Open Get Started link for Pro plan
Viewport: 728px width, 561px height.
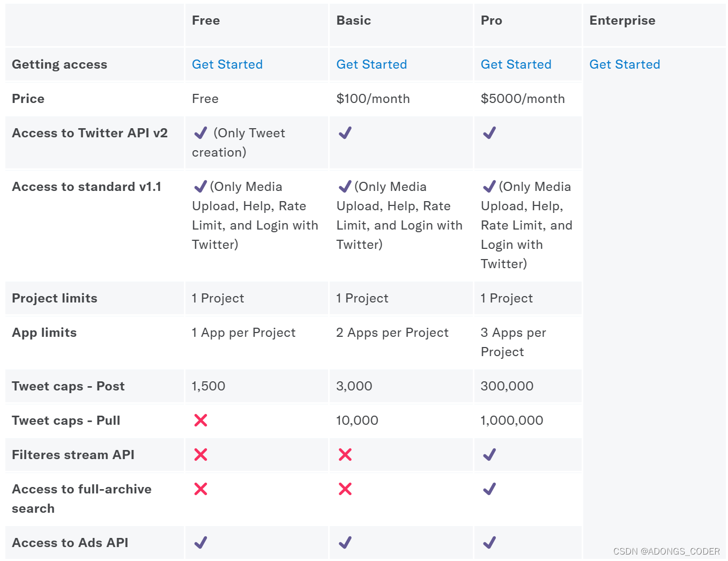click(516, 64)
